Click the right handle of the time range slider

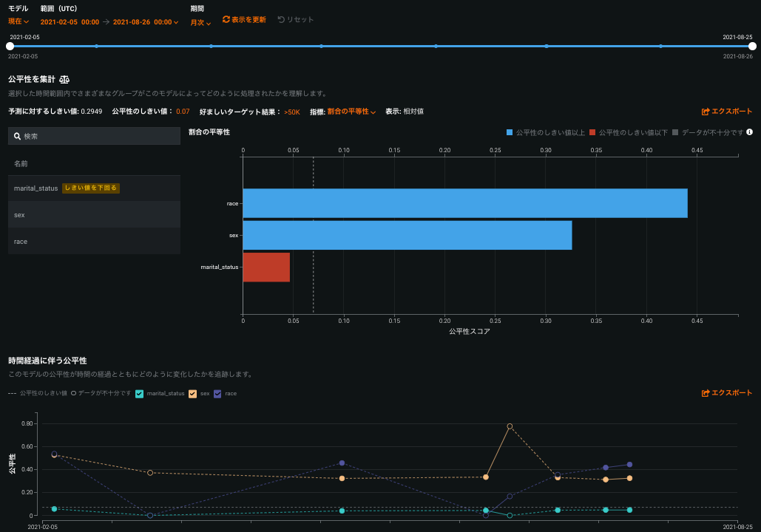(x=752, y=46)
